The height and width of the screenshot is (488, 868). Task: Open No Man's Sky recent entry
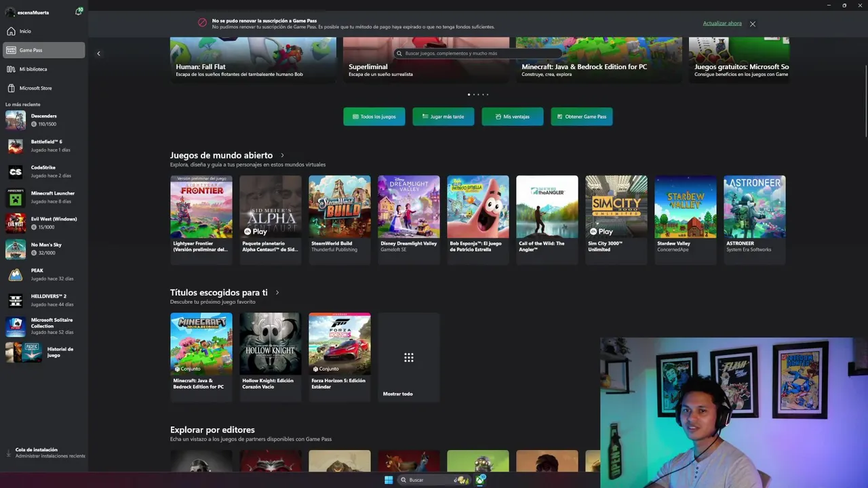point(44,249)
